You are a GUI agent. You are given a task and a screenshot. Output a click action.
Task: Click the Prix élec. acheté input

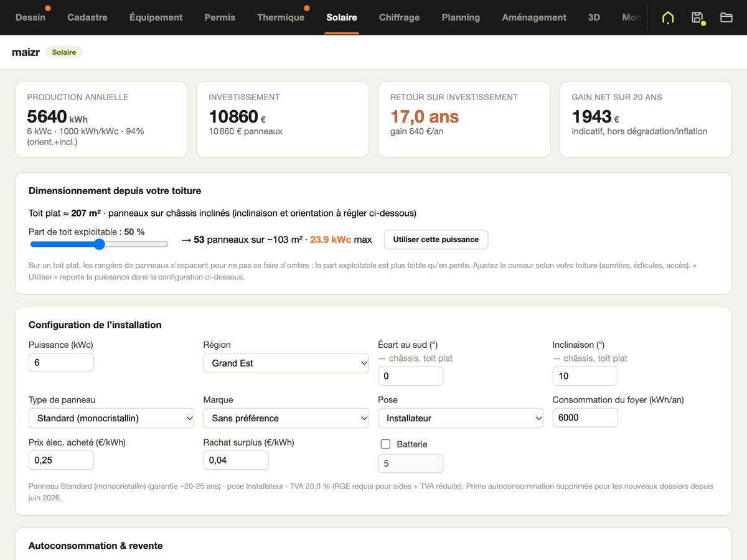pyautogui.click(x=61, y=460)
